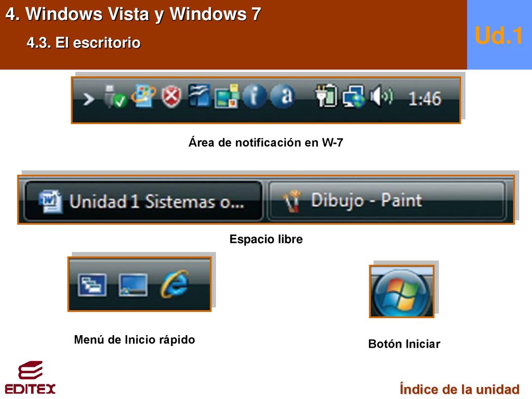The width and height of the screenshot is (532, 399).
Task: Expand hidden notification icons with the arrow
Action: [88, 99]
